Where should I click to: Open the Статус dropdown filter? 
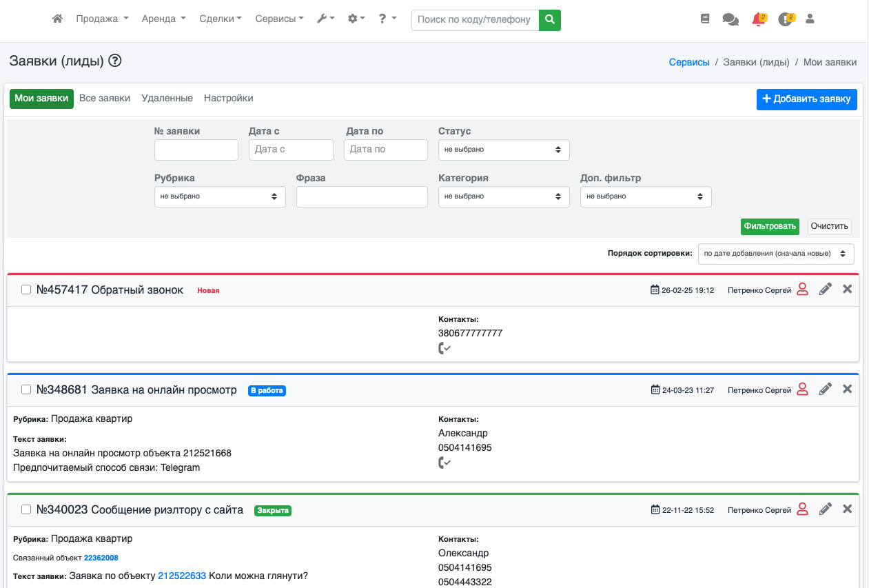[x=504, y=150]
